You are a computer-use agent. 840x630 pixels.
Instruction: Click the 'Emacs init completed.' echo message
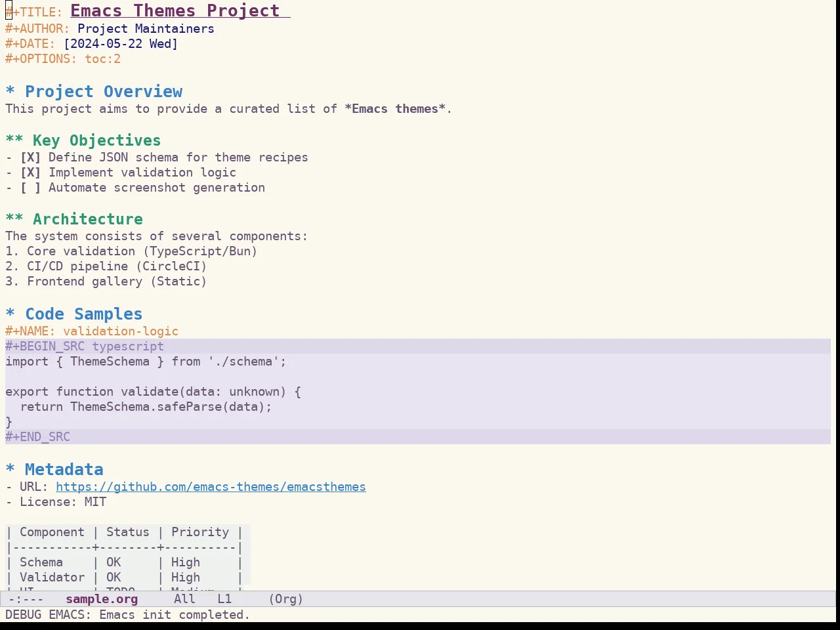(175, 615)
